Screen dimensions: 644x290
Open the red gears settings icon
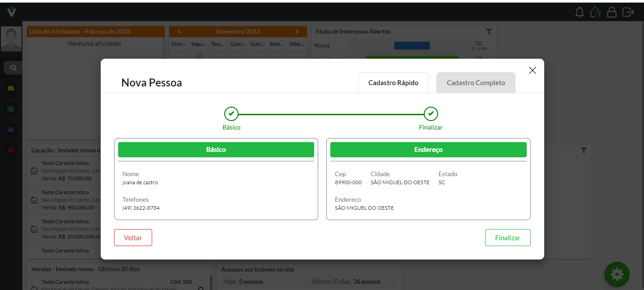coord(11,150)
